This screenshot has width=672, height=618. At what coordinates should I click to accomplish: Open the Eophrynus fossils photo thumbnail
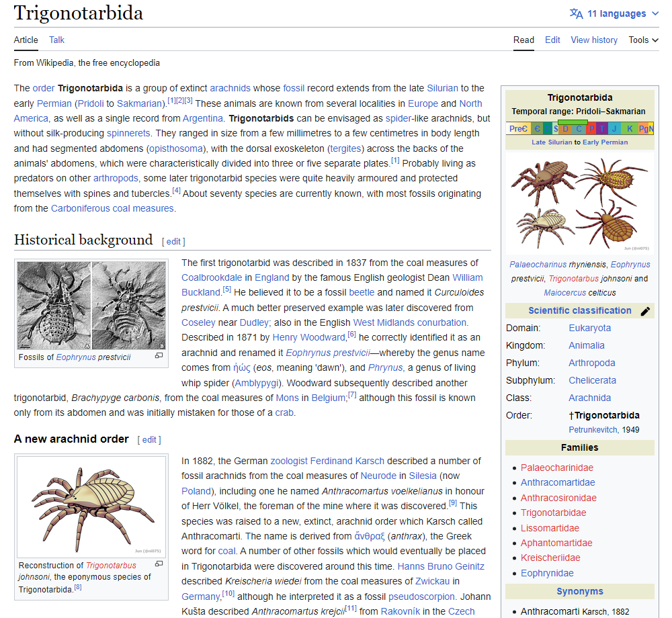click(x=91, y=304)
